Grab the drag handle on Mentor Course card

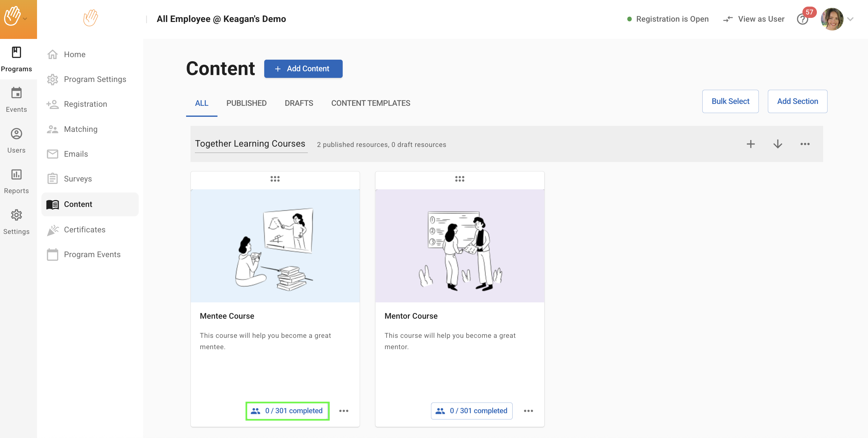tap(459, 179)
